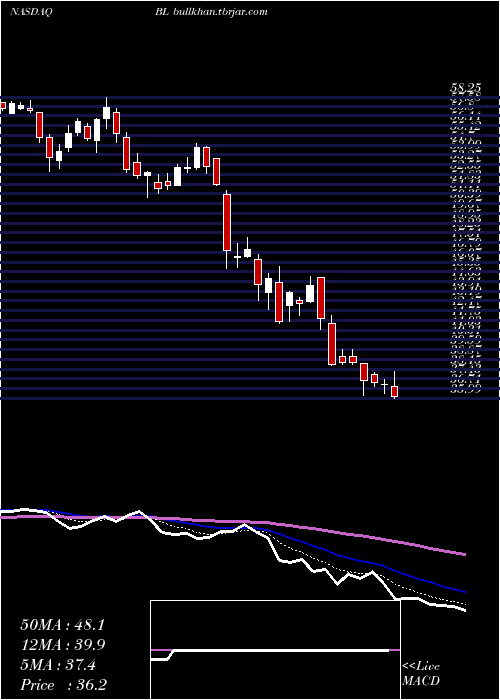The height and width of the screenshot is (700, 500).
Task: Click the tallest red candlestick of the big drop
Action: (x=227, y=223)
